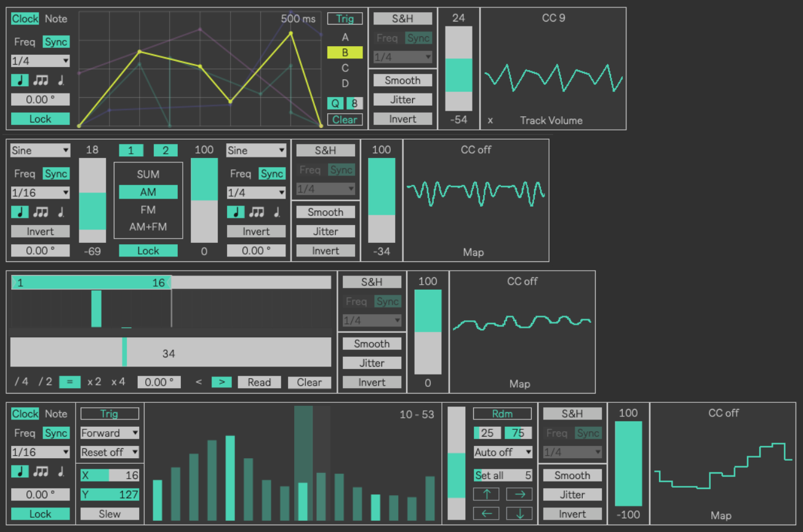
Task: Click the x unmap icon beside Track Volume
Action: [x=490, y=121]
